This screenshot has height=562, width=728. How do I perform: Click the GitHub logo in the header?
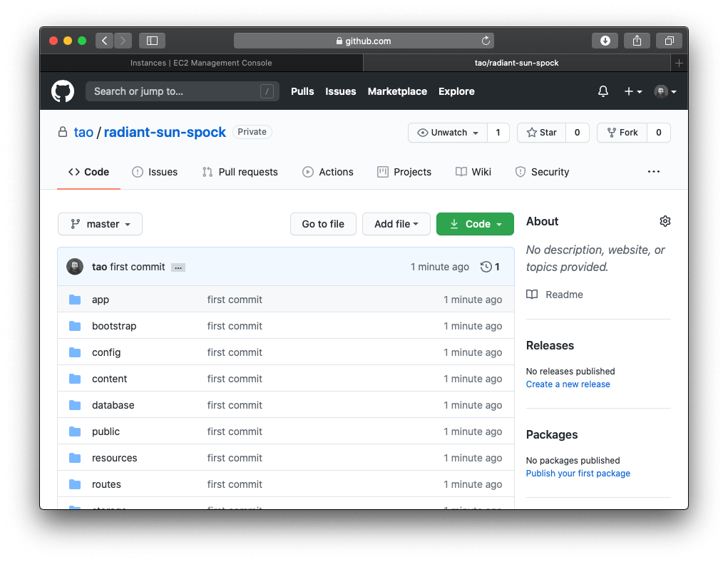click(x=63, y=91)
